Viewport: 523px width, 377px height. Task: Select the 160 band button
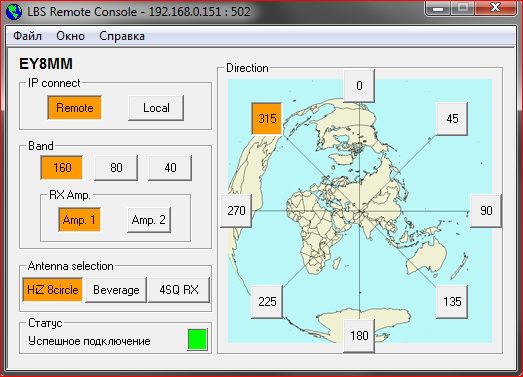tap(62, 167)
